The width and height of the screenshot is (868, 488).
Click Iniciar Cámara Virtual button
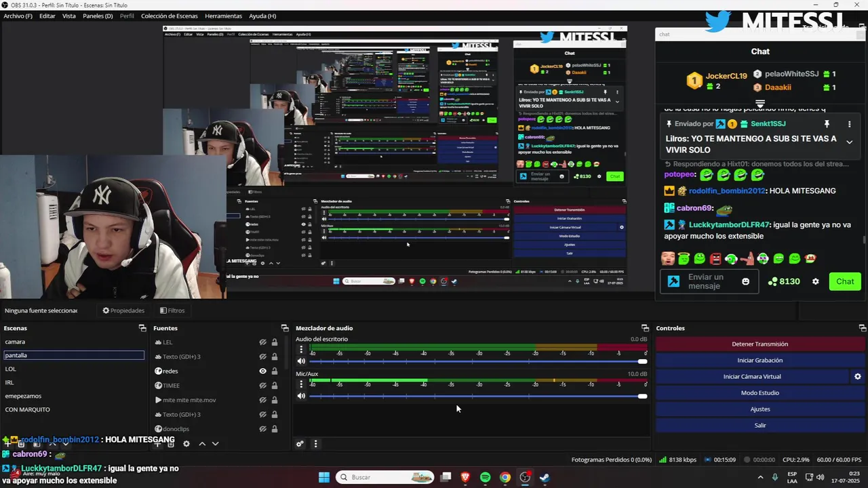click(x=752, y=377)
